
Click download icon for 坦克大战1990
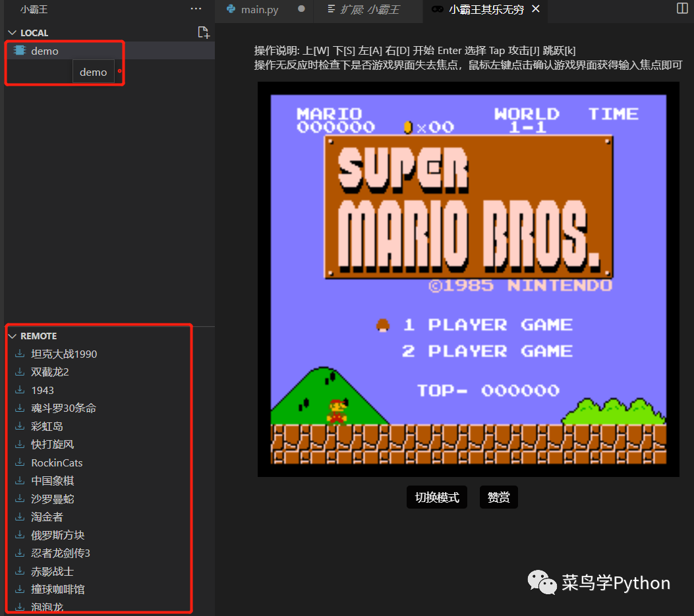pos(20,354)
